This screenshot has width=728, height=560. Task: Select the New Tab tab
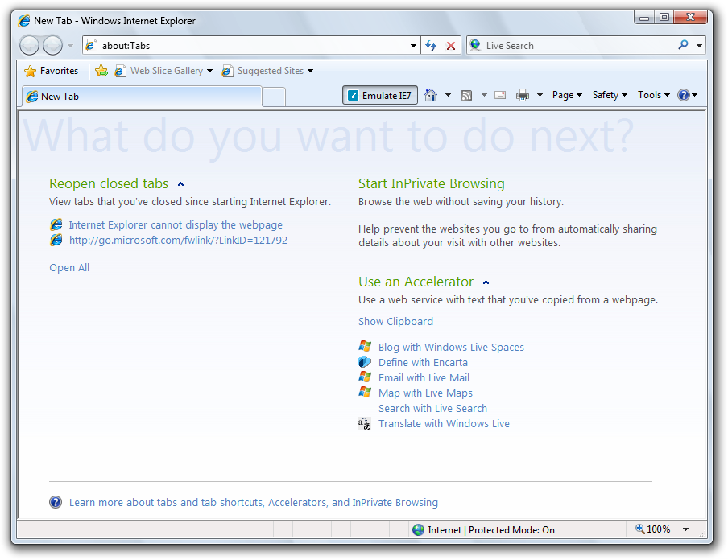click(x=142, y=97)
